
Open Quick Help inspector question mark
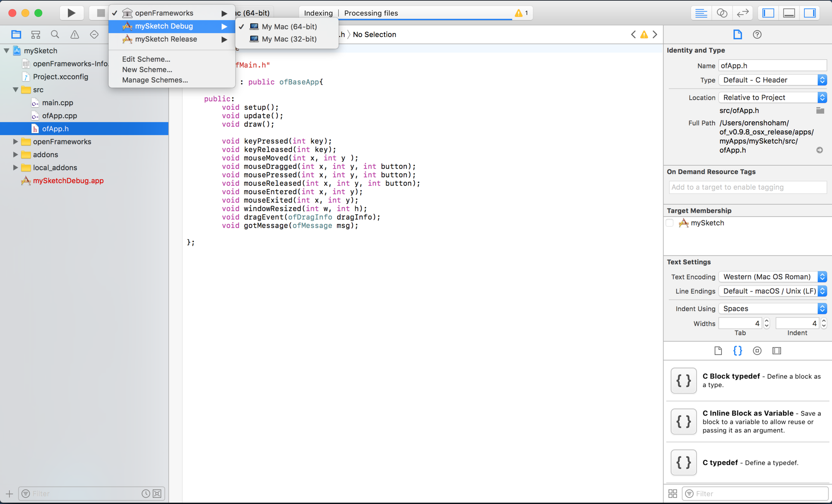(757, 35)
